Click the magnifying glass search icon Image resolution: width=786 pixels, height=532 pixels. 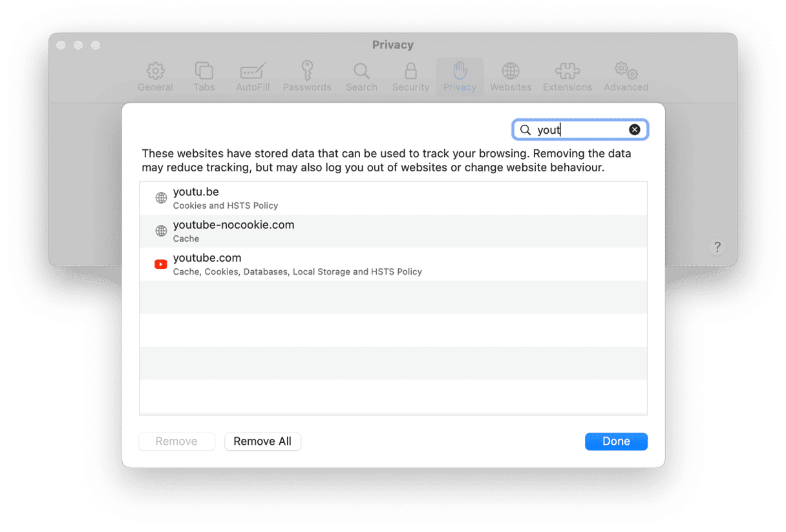(x=526, y=130)
